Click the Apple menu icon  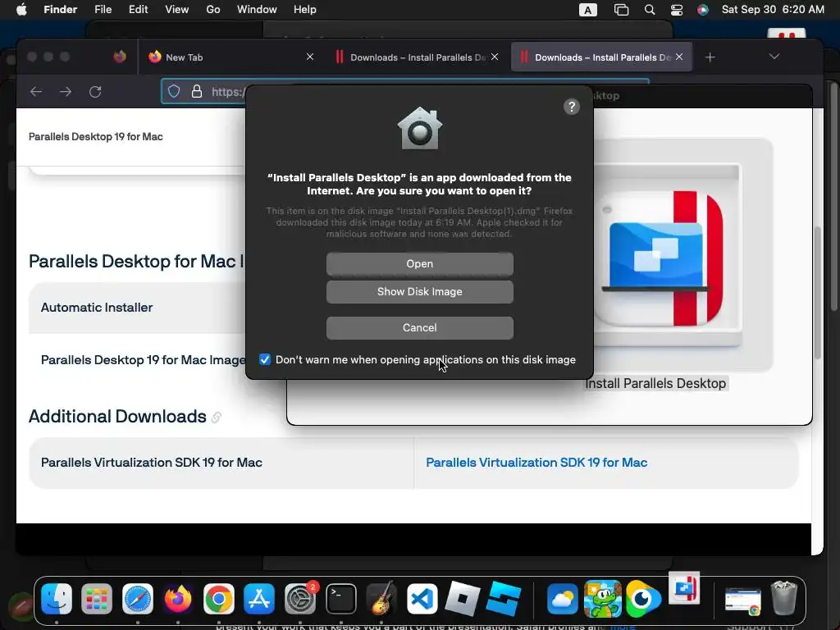coord(21,10)
